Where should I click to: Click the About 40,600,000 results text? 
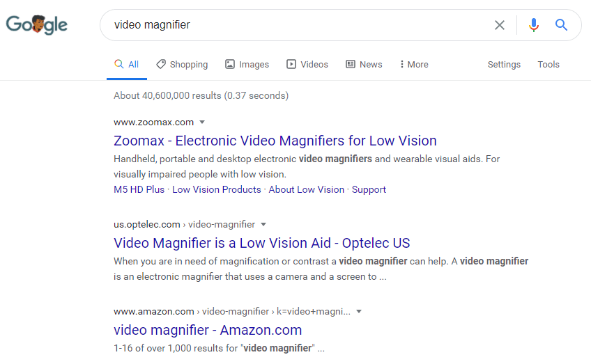pyautogui.click(x=201, y=95)
